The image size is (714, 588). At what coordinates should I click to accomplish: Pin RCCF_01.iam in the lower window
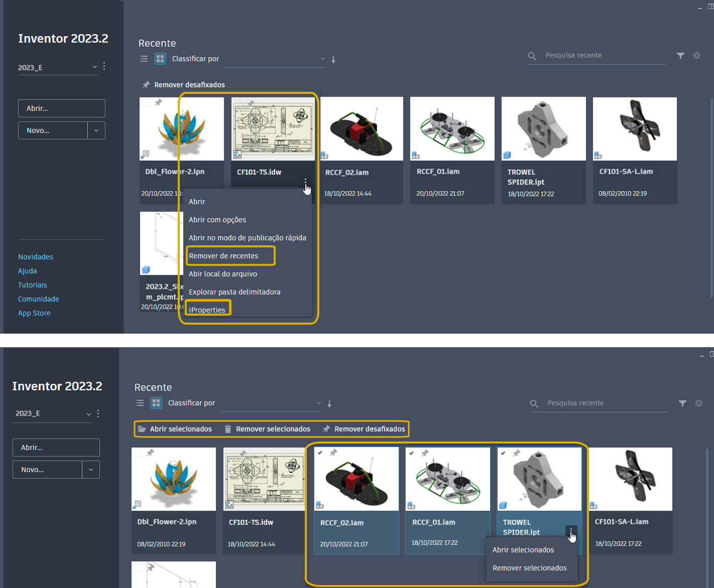(x=425, y=453)
